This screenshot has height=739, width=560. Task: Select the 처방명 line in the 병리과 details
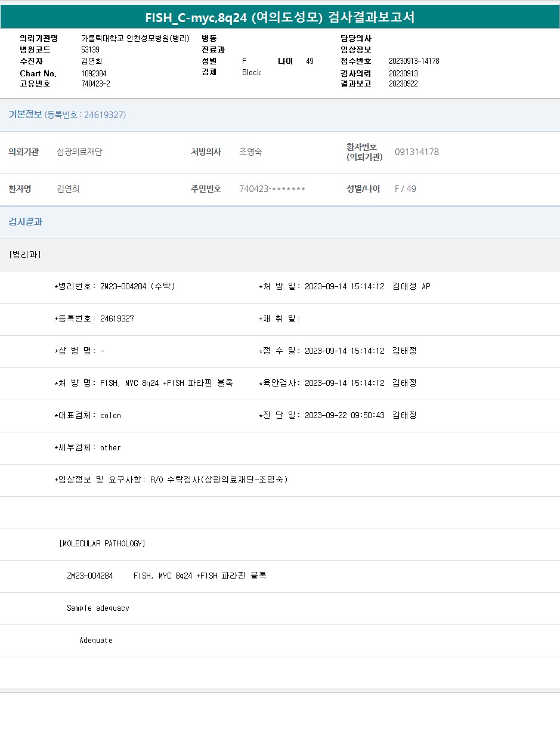point(143,383)
